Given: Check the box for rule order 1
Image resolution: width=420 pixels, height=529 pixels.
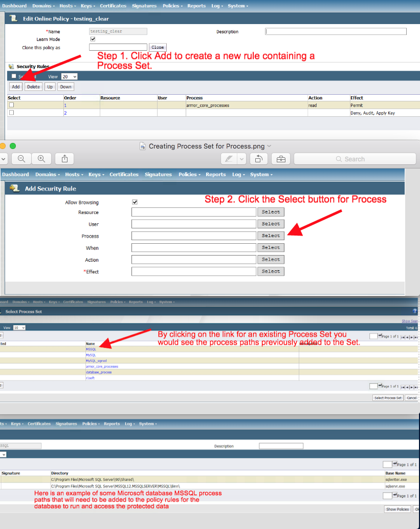Looking at the screenshot, I should pyautogui.click(x=12, y=105).
